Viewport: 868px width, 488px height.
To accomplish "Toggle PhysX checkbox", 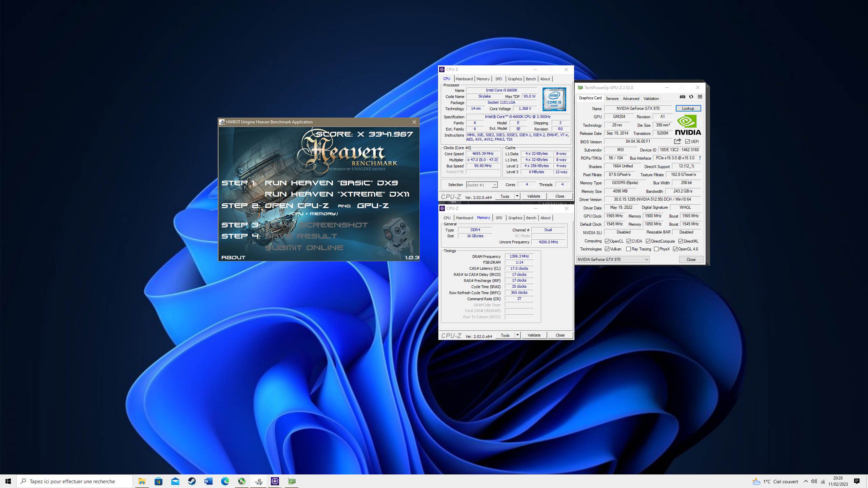I will (x=656, y=249).
